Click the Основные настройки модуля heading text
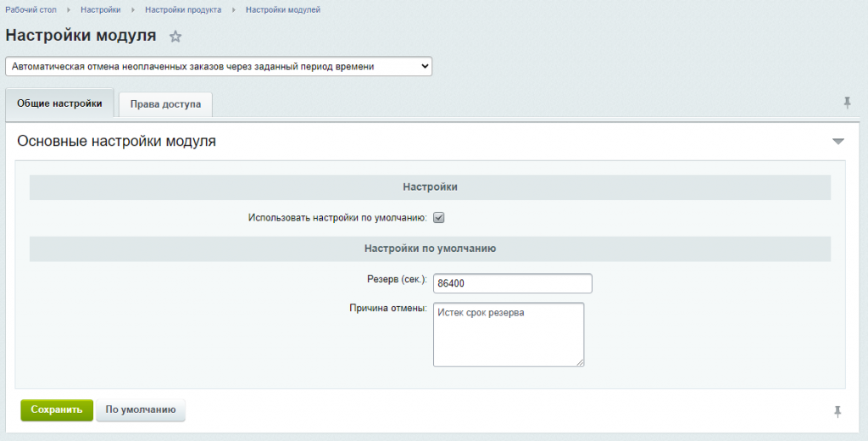868x441 pixels. tap(116, 142)
